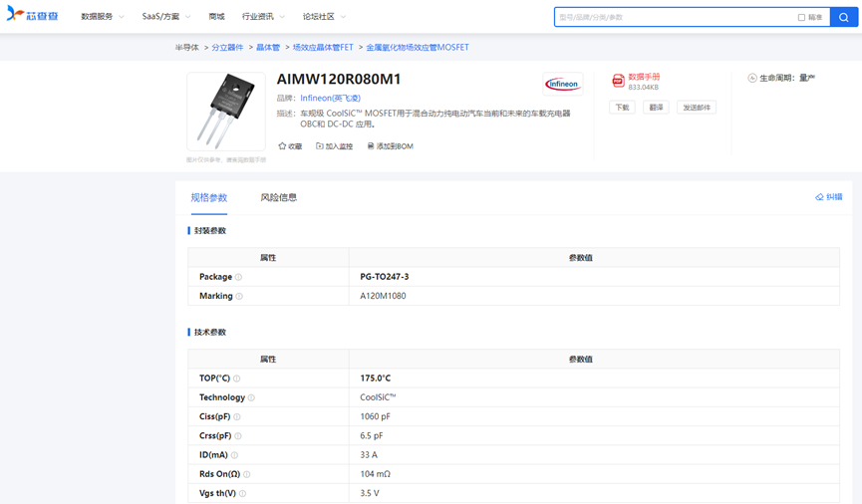Click the CoolSiC™ technology value
The image size is (862, 504).
click(378, 397)
